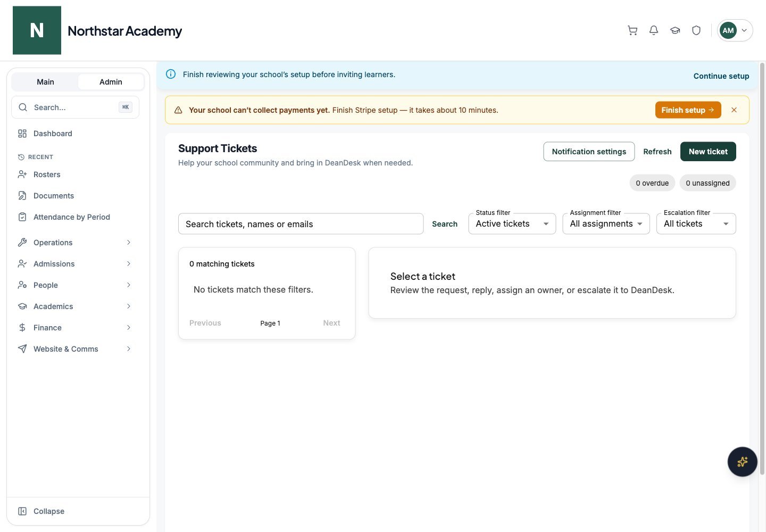Screen dimensions: 766x532
Task: Click the shield icon in header
Action: [x=696, y=30]
